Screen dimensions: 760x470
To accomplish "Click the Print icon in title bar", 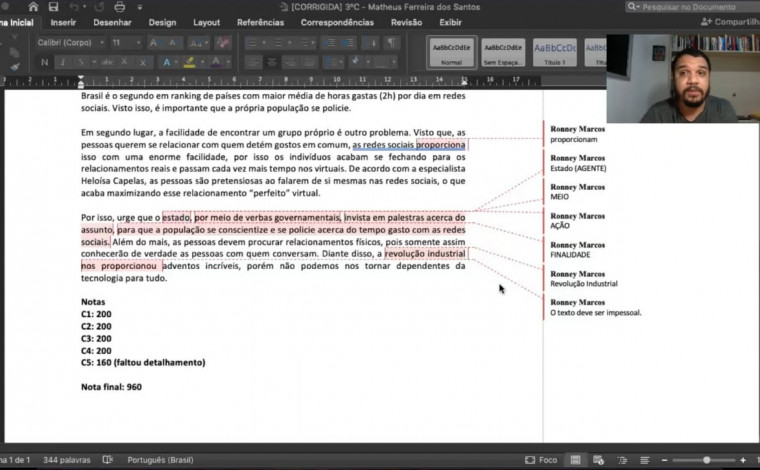I will tap(120, 7).
